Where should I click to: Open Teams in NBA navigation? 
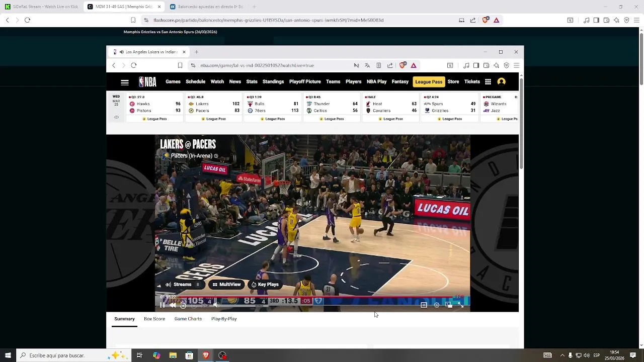333,81
